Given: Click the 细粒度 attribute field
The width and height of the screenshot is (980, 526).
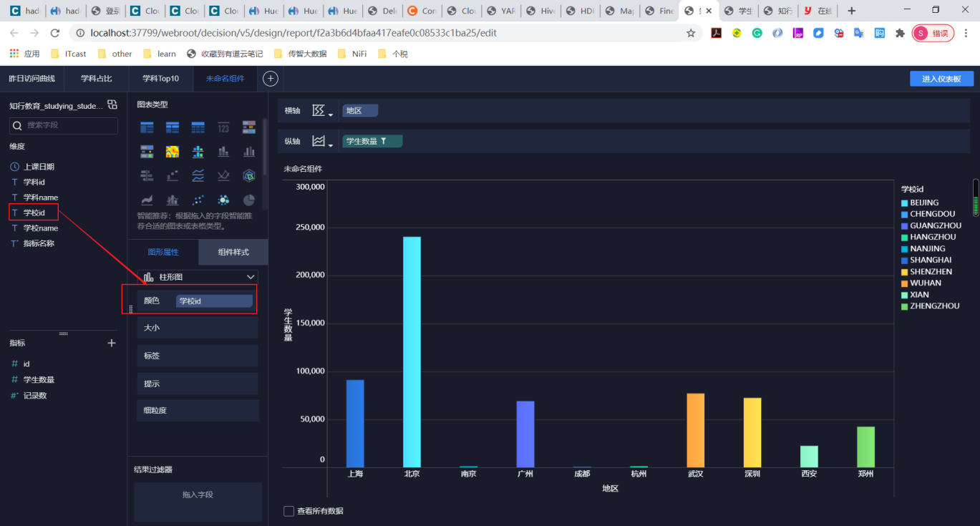Looking at the screenshot, I should pos(198,411).
